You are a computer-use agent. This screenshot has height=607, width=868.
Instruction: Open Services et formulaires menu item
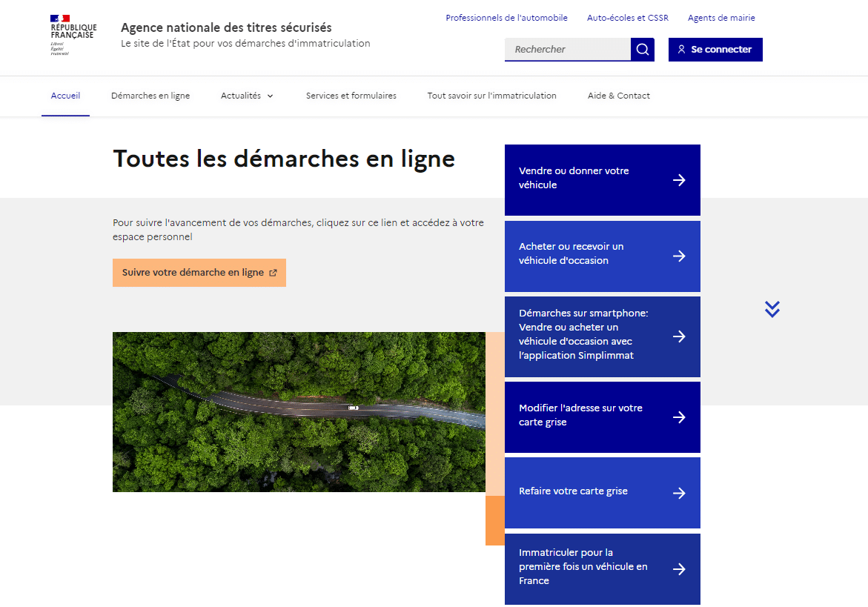[351, 96]
